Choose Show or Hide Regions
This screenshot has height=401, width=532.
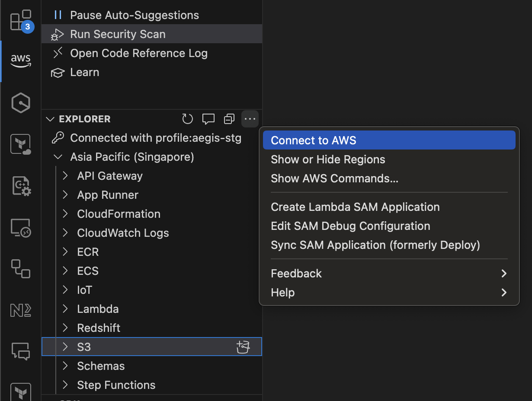pos(327,159)
